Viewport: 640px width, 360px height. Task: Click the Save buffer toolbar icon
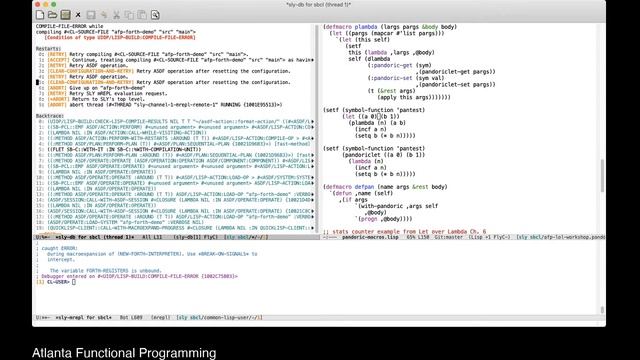pos(91,15)
